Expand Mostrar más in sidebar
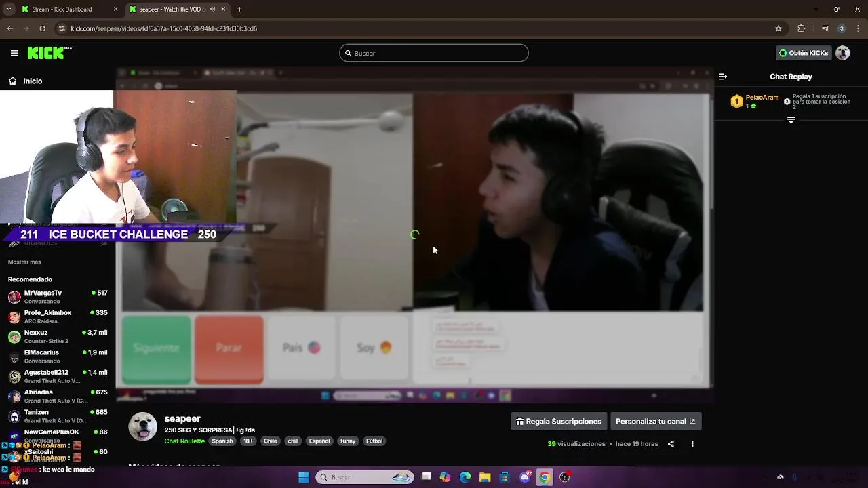This screenshot has height=488, width=868. coord(24,262)
